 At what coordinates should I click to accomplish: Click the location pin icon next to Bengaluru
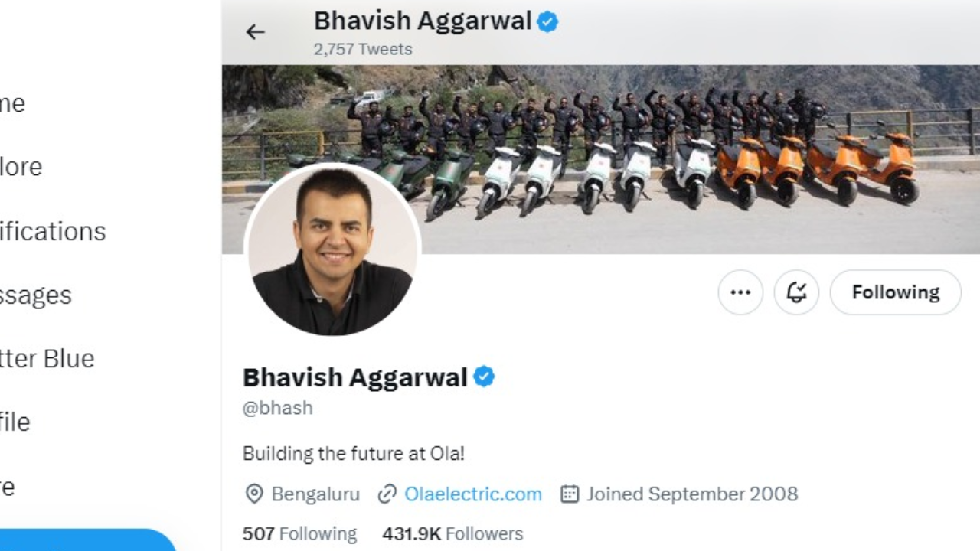[254, 494]
